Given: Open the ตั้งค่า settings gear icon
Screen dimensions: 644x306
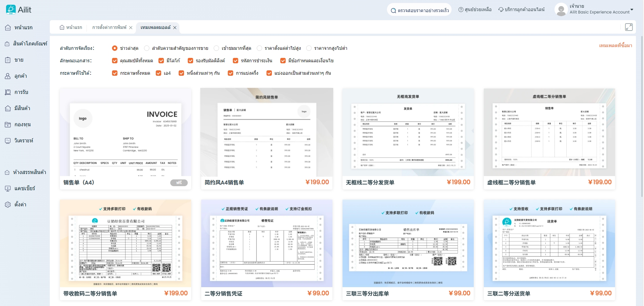Looking at the screenshot, I should pos(8,205).
